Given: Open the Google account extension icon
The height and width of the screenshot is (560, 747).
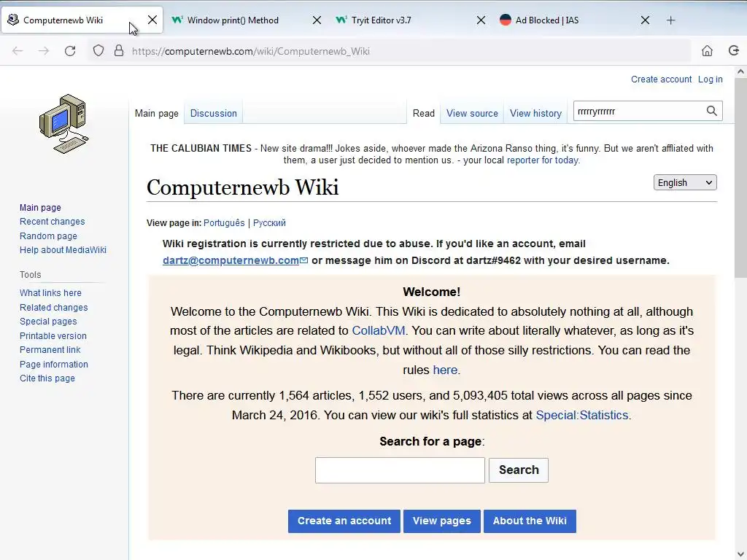Looking at the screenshot, I should (x=734, y=51).
